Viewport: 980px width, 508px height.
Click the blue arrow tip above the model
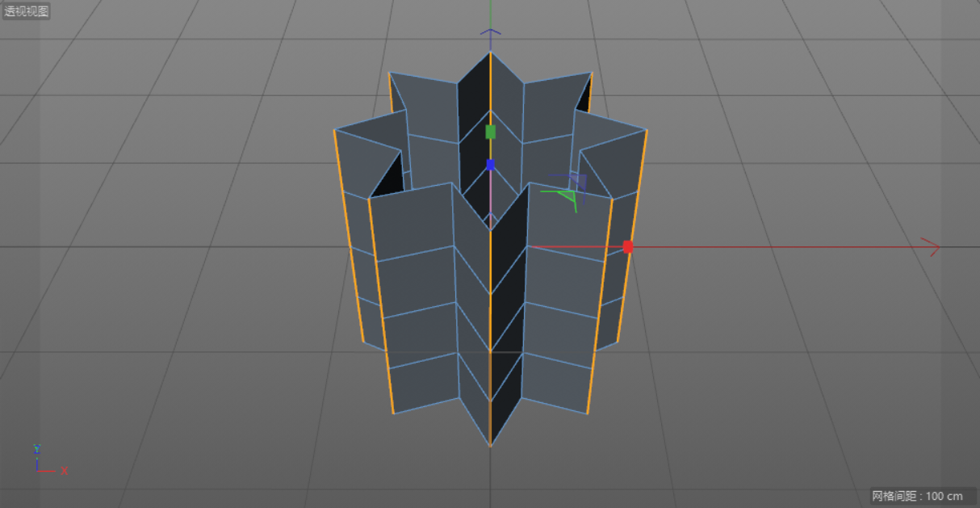coord(490,33)
